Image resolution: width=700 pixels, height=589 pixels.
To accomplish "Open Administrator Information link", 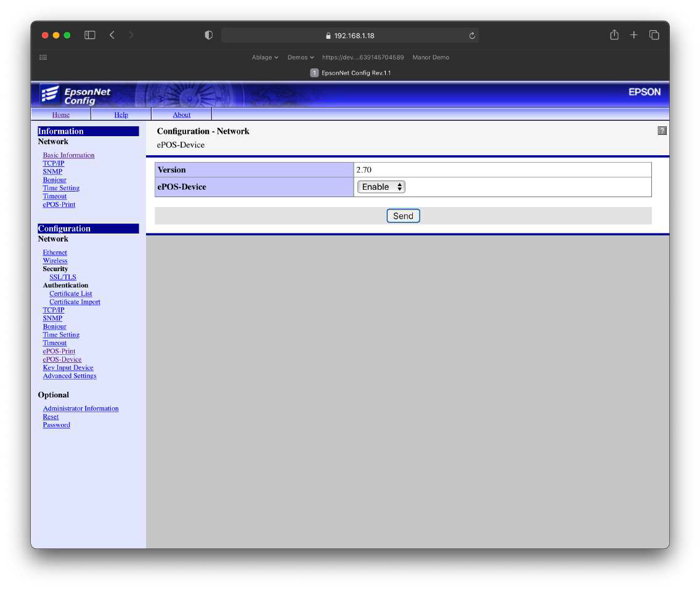I will click(81, 408).
